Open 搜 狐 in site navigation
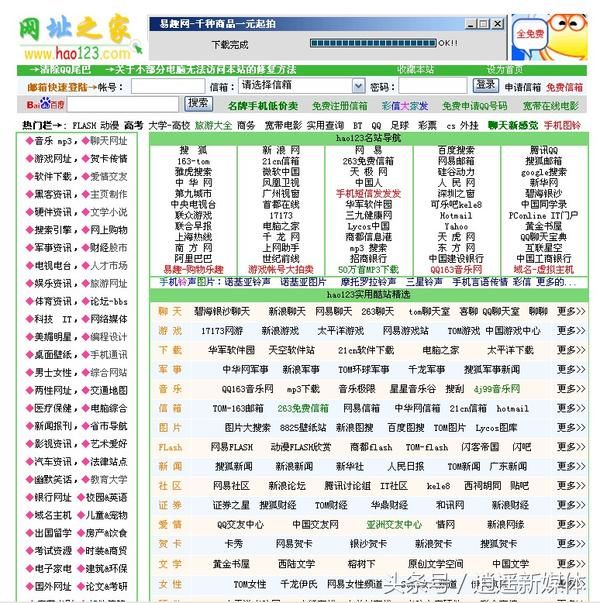This screenshot has height=603, width=600. 193,150
